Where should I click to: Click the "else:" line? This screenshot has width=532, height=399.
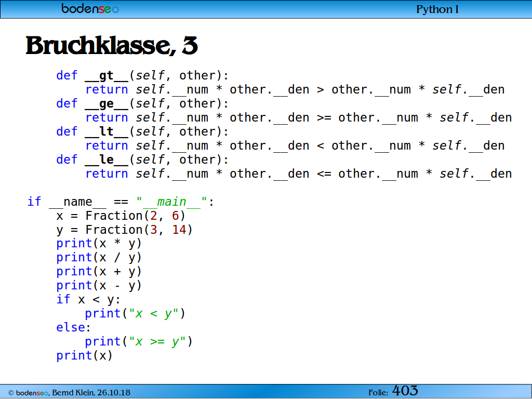74,327
